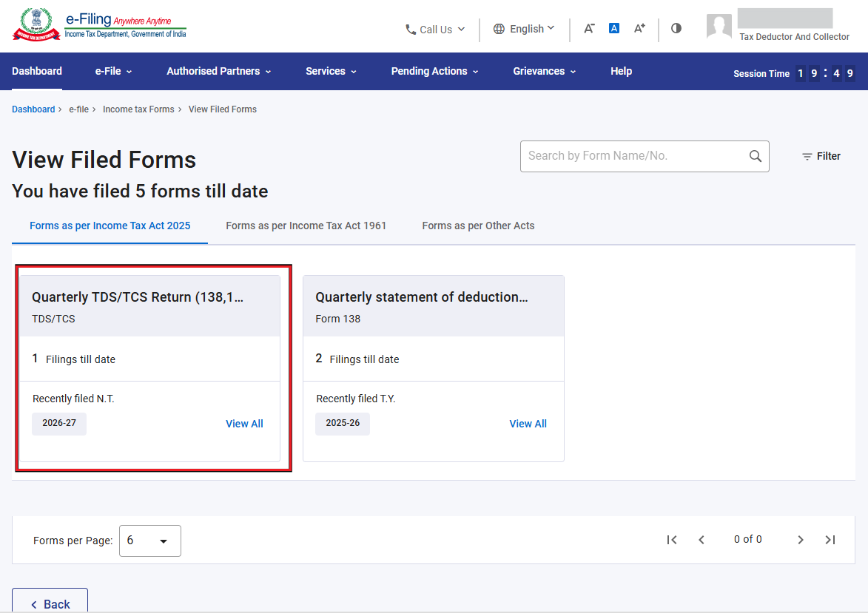The image size is (868, 613).
Task: Click 'Form 138' subtitle text
Action: point(337,319)
